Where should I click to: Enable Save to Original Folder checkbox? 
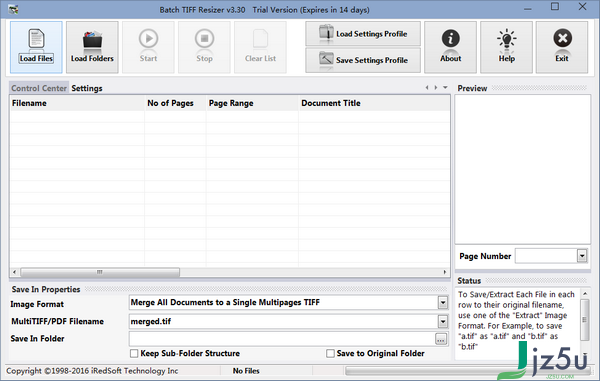point(330,353)
